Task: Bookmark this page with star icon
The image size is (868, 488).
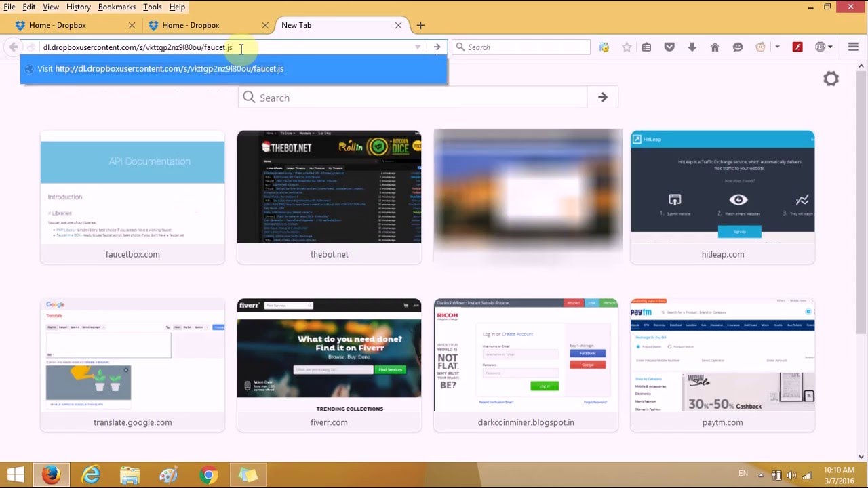Action: tap(627, 47)
